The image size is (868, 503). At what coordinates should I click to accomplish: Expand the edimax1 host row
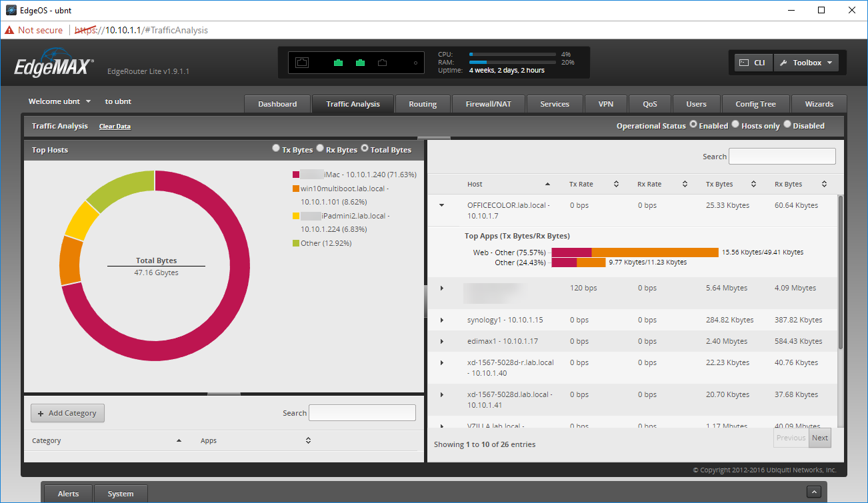pos(441,342)
